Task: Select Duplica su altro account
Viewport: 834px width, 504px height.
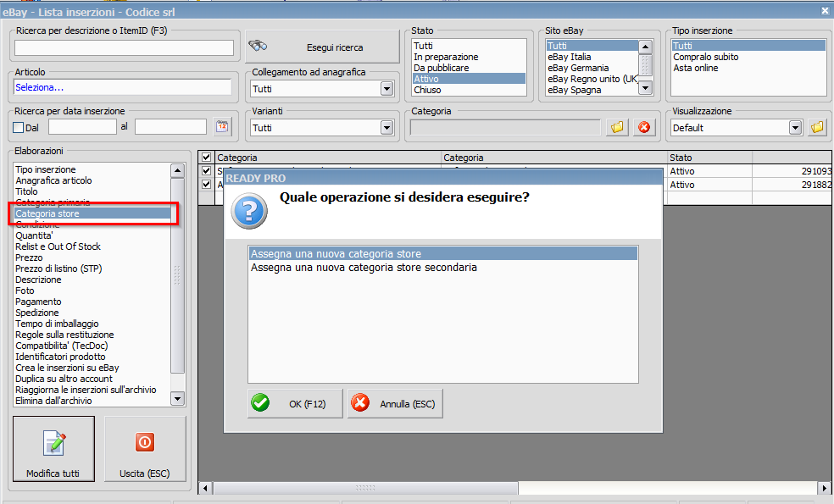Action: click(x=92, y=379)
